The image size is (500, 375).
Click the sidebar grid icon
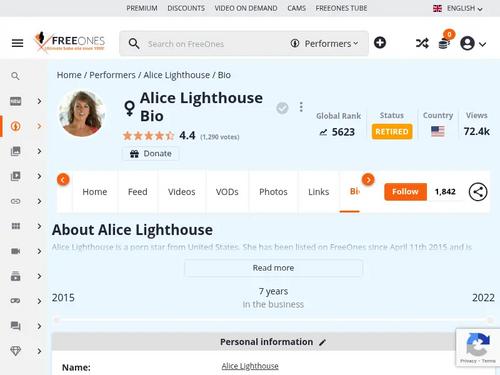click(x=16, y=226)
